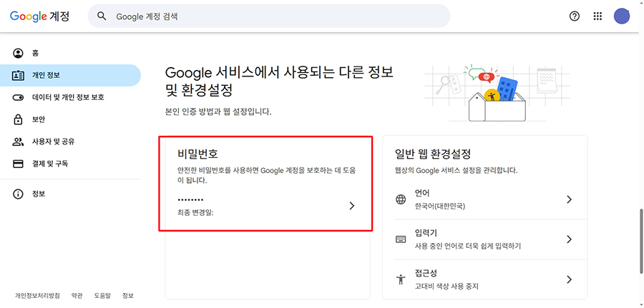Open 약관 footer link
The height and width of the screenshot is (308, 644).
77,296
